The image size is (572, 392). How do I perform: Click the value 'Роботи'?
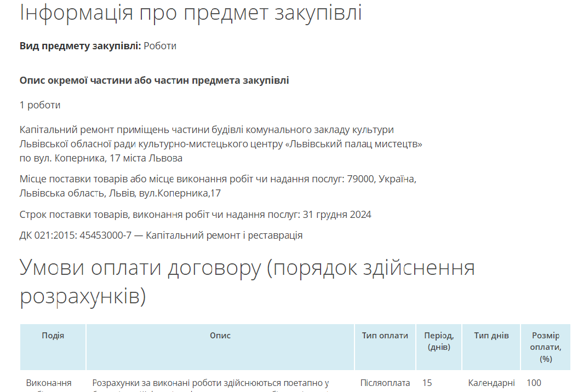click(x=160, y=46)
